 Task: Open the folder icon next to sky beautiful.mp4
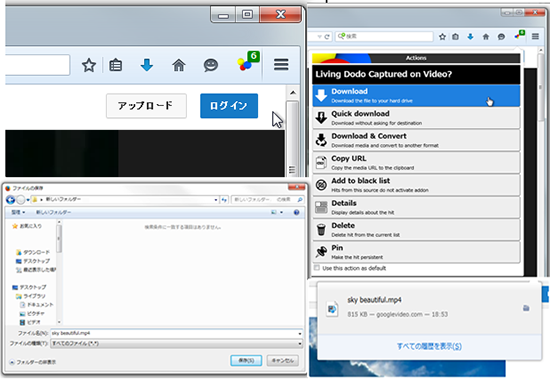click(x=526, y=308)
